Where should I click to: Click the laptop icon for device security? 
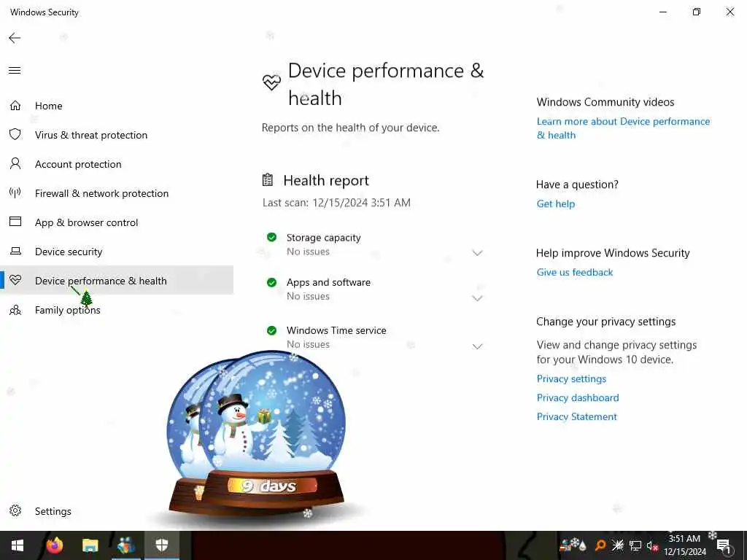point(15,251)
